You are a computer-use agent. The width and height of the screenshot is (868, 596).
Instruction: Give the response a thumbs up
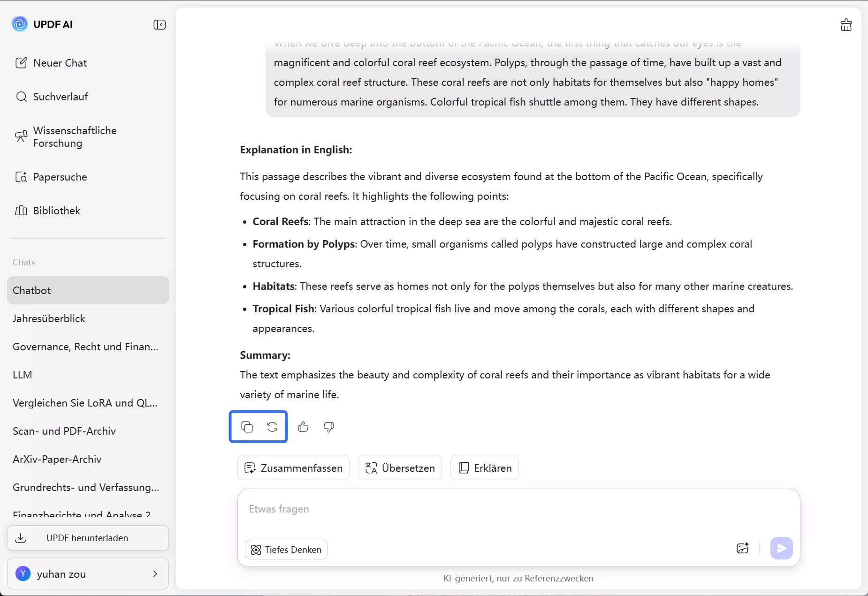pos(304,427)
